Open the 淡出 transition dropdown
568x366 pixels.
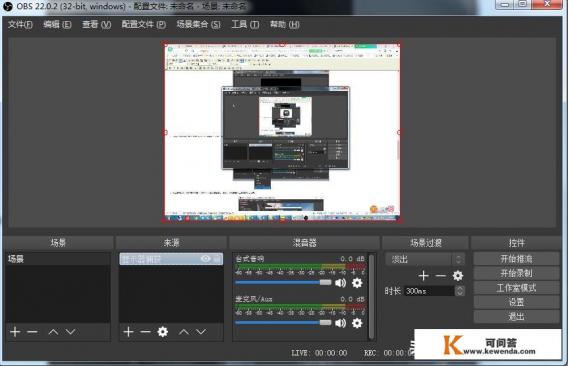pyautogui.click(x=425, y=259)
